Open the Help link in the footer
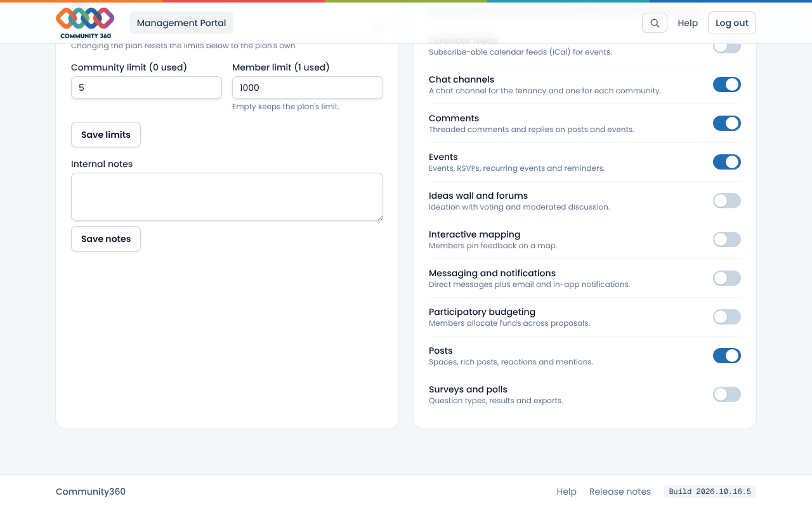The image size is (812, 508). pos(566,491)
